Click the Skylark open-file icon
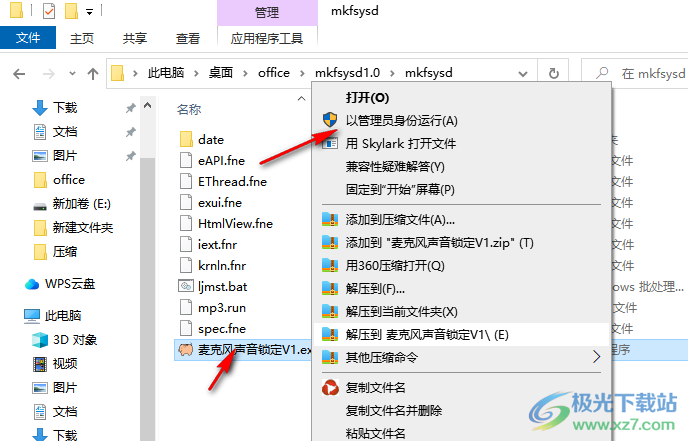Image resolution: width=688 pixels, height=441 pixels. click(330, 143)
